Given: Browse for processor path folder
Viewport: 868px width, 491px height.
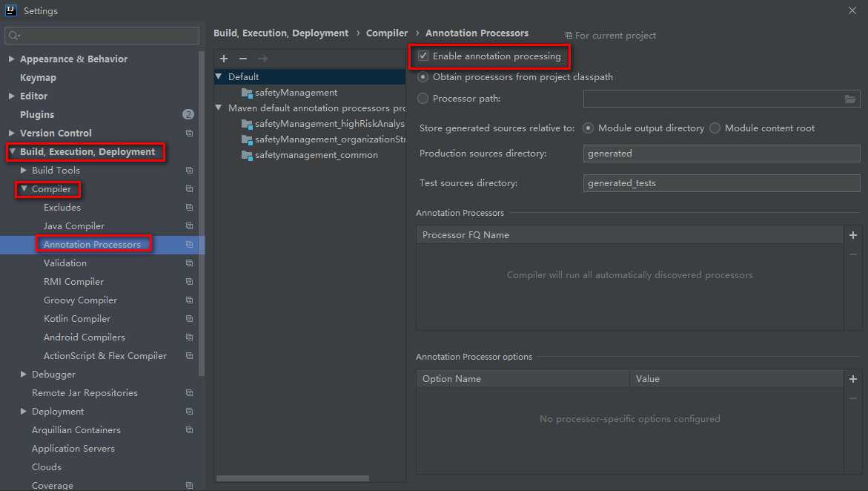Looking at the screenshot, I should (850, 99).
